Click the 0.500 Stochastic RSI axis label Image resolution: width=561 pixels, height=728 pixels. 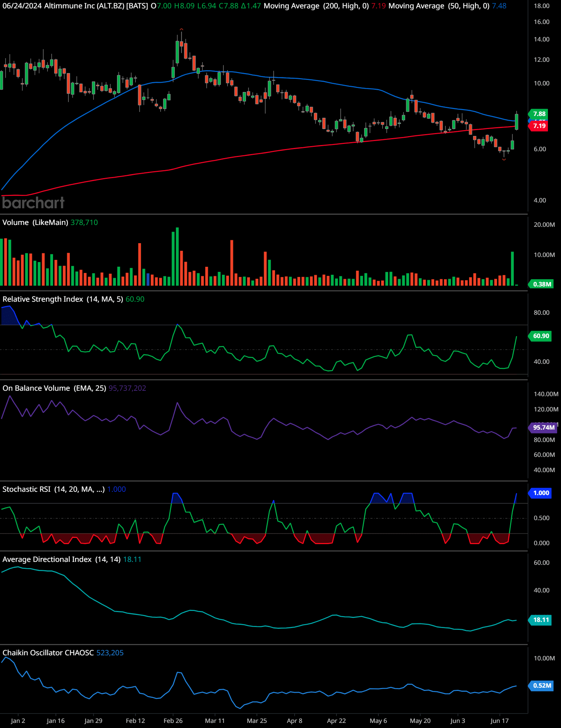point(541,518)
